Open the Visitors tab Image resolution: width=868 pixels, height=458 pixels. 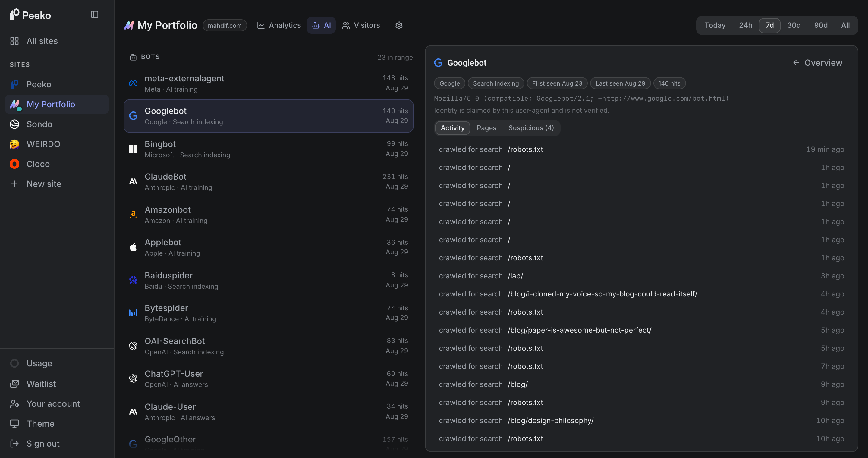[361, 25]
